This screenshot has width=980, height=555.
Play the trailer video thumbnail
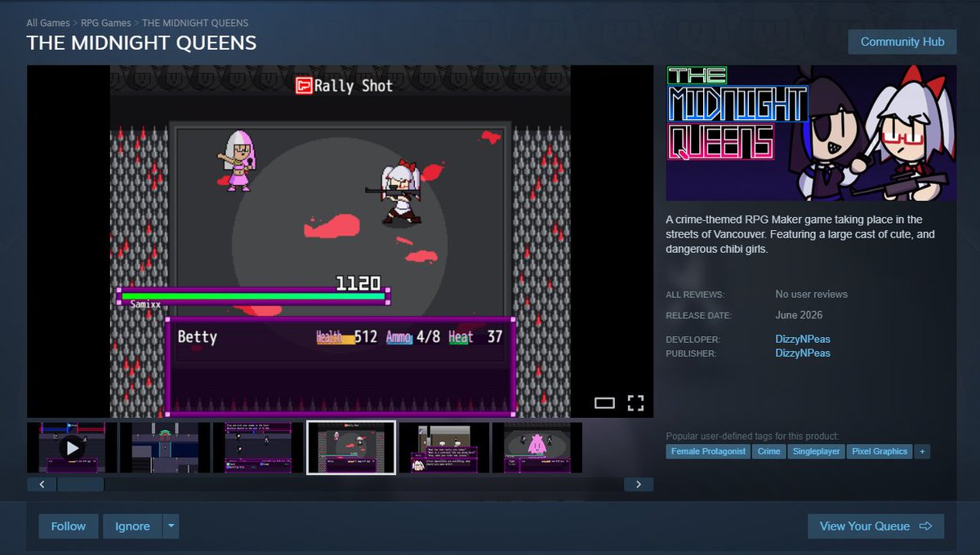point(72,447)
